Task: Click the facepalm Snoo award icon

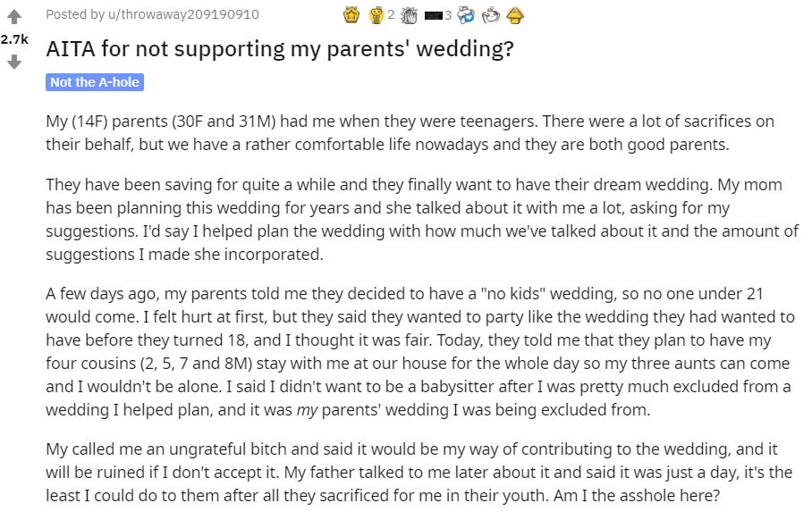Action: (x=490, y=15)
